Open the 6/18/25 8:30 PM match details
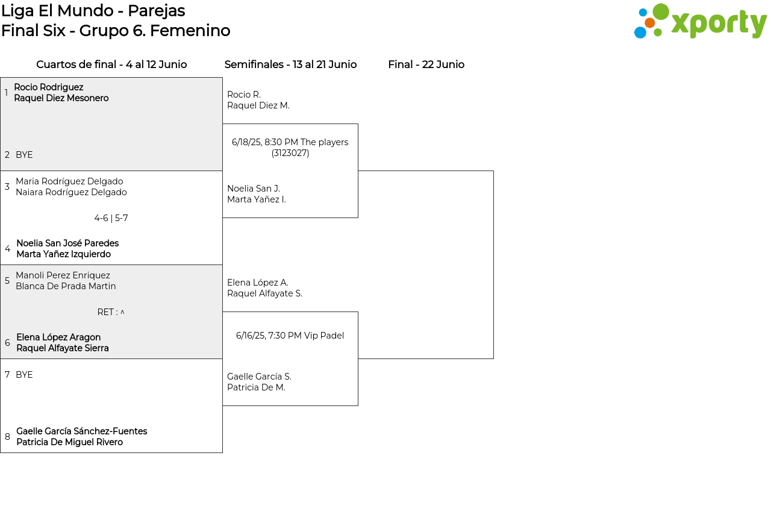The width and height of the screenshot is (771, 532). (290, 148)
